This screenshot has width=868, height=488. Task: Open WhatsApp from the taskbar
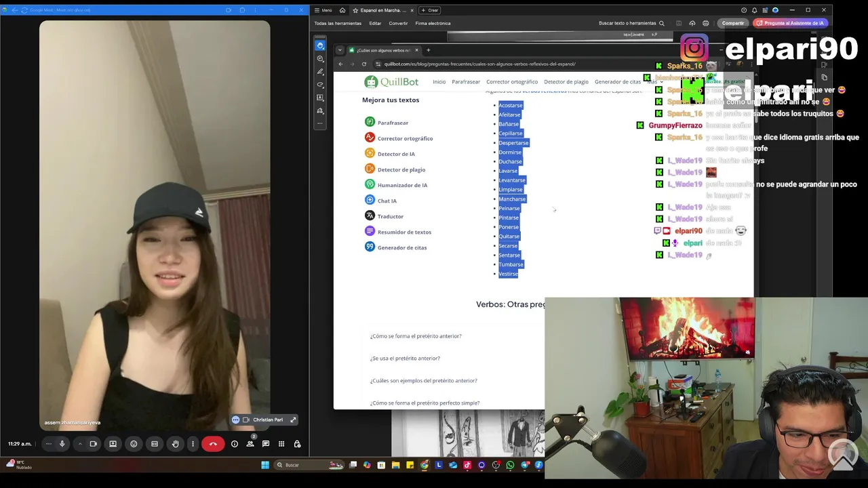click(x=510, y=465)
